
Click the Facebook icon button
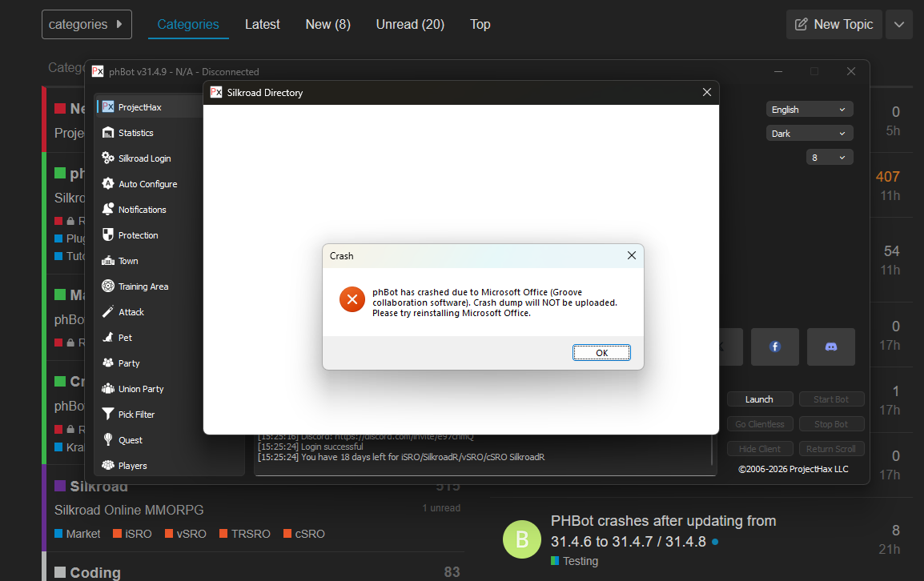775,347
